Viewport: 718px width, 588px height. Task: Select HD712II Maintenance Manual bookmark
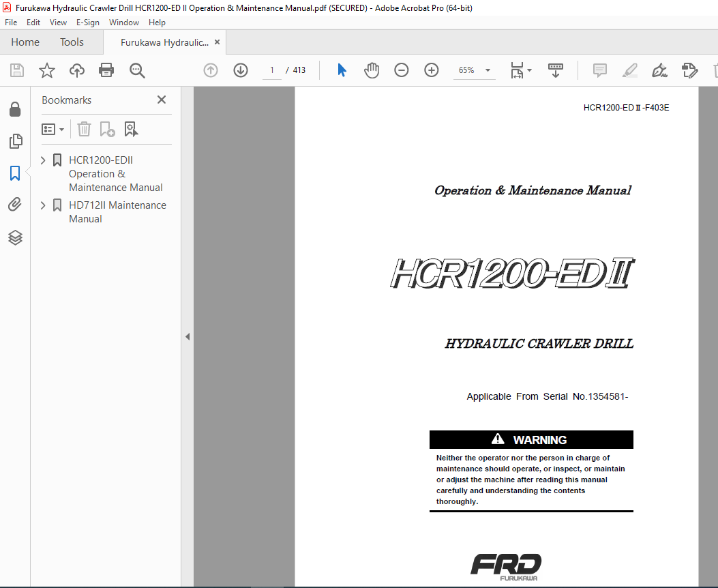(117, 212)
